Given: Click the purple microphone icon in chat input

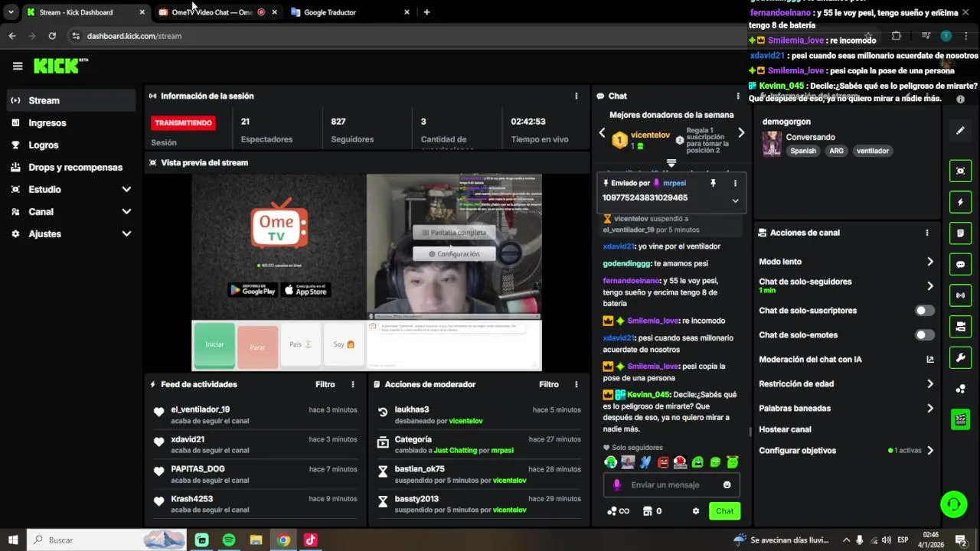Looking at the screenshot, I should tap(617, 484).
